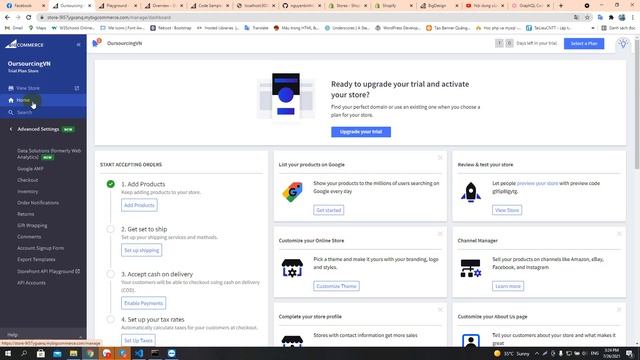Click the Select a Plan button

[x=584, y=43]
